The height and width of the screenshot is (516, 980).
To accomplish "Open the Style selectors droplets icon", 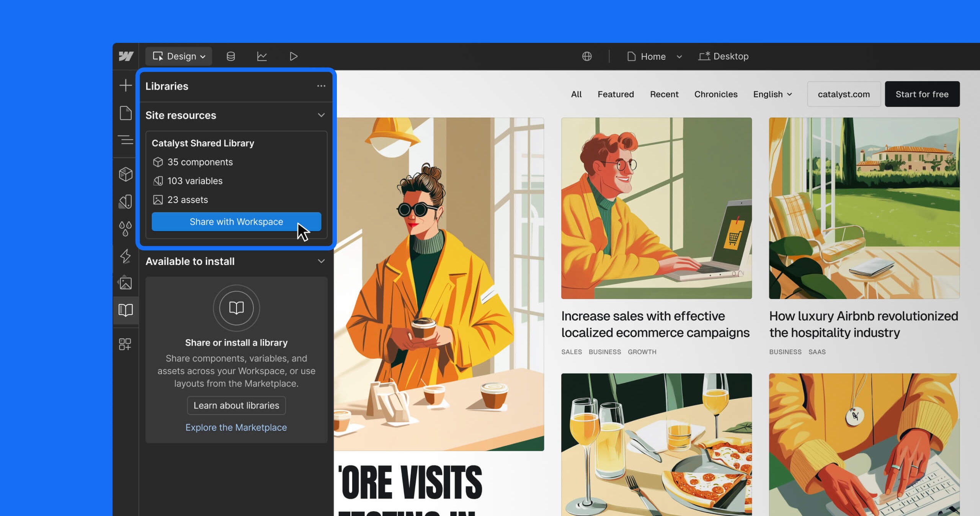I will (x=126, y=229).
